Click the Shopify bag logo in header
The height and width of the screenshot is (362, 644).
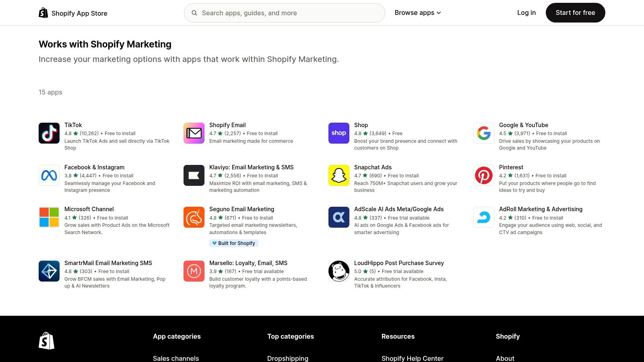click(x=43, y=13)
